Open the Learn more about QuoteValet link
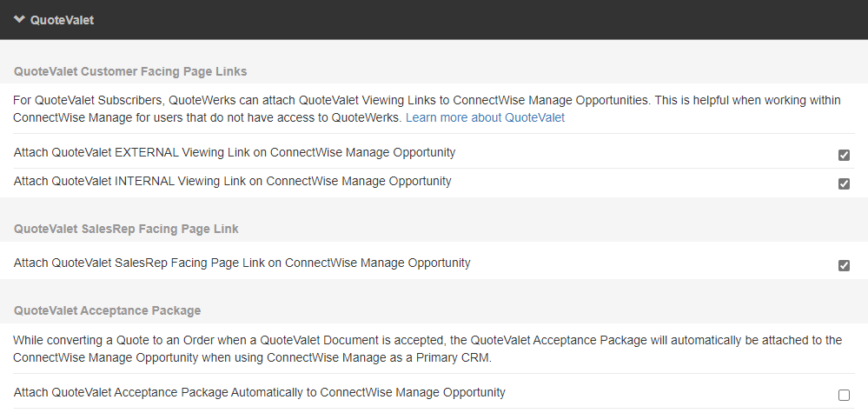868x413 pixels. (x=485, y=117)
